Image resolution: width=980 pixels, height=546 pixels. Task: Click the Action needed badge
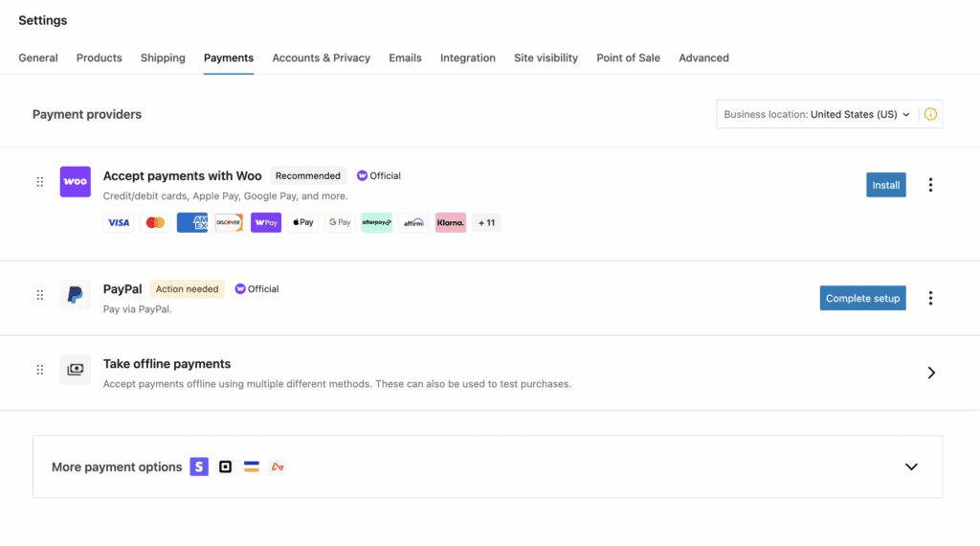[x=187, y=289]
